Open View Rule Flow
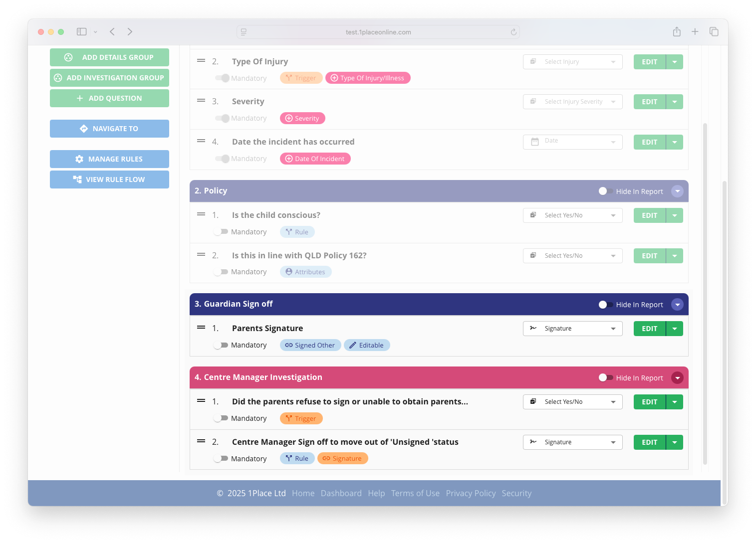This screenshot has height=543, width=756. (109, 180)
